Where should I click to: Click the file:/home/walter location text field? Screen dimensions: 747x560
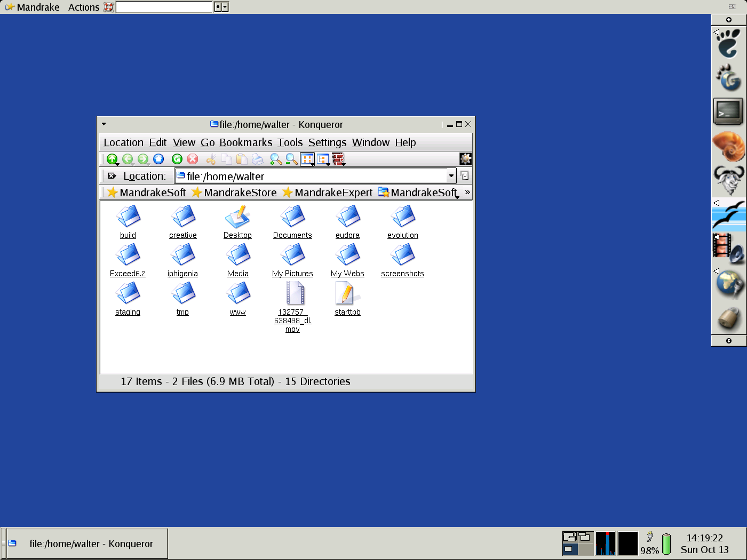pyautogui.click(x=315, y=176)
